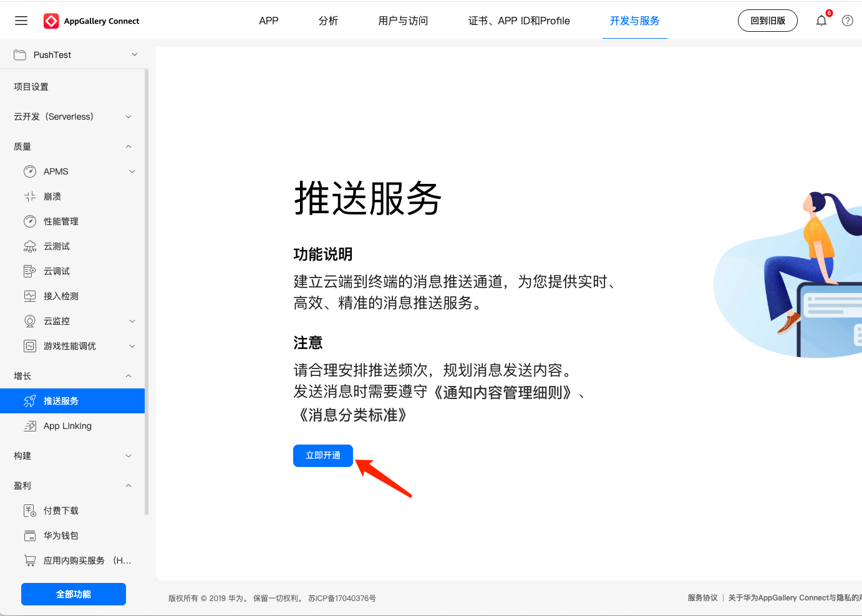Select the 付费下载 paid download icon
The width and height of the screenshot is (862, 616).
[x=30, y=511]
